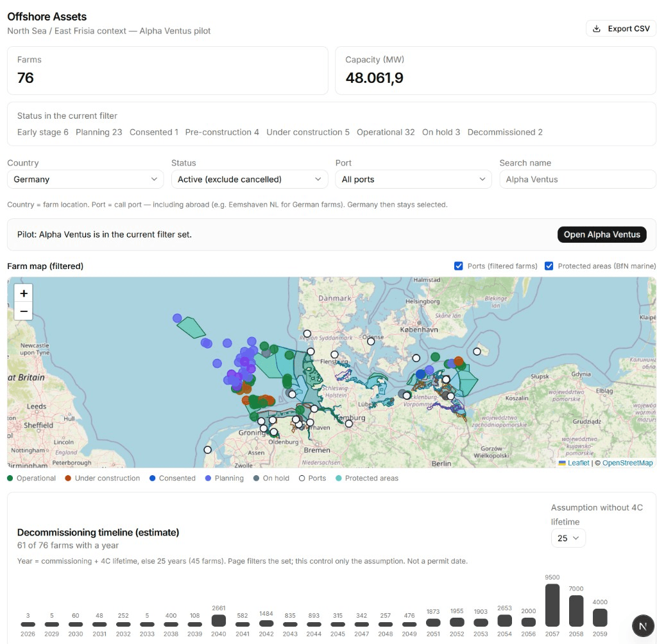Viewport: 657px width, 644px height.
Task: Click the port marker off the Dutch coast
Action: click(x=207, y=449)
